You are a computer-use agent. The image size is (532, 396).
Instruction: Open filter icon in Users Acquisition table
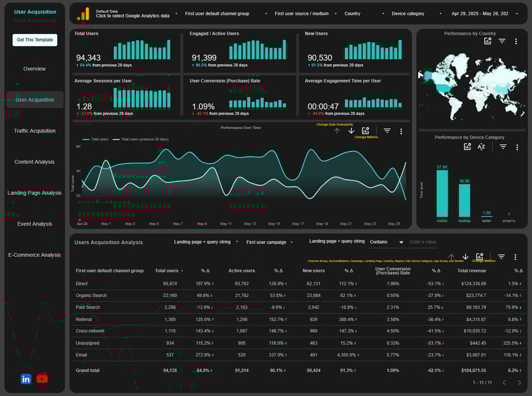501,257
